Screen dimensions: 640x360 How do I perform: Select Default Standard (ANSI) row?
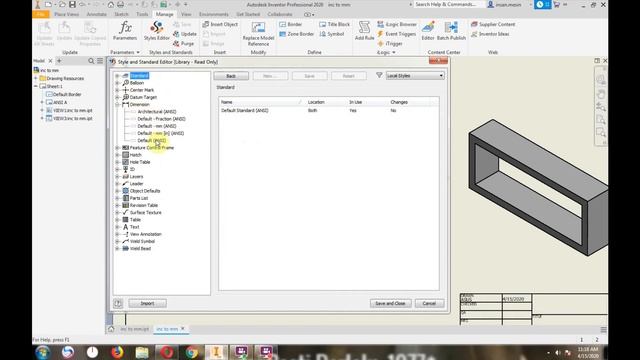point(329,111)
